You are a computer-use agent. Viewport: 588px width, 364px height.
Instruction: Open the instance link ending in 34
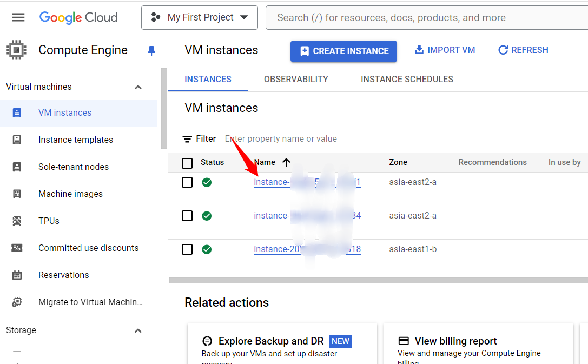[x=307, y=216]
